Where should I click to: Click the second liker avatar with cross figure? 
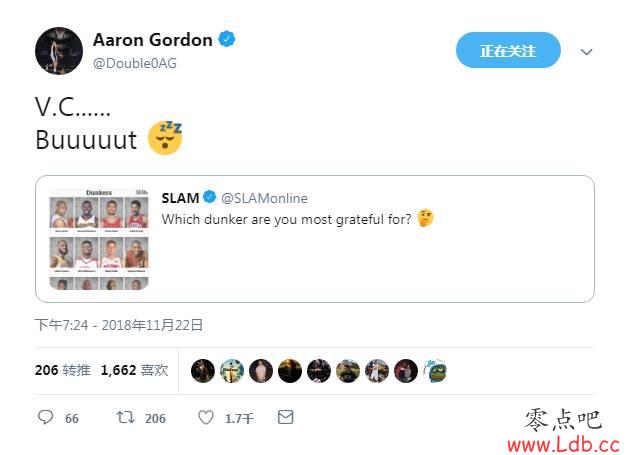click(x=232, y=371)
